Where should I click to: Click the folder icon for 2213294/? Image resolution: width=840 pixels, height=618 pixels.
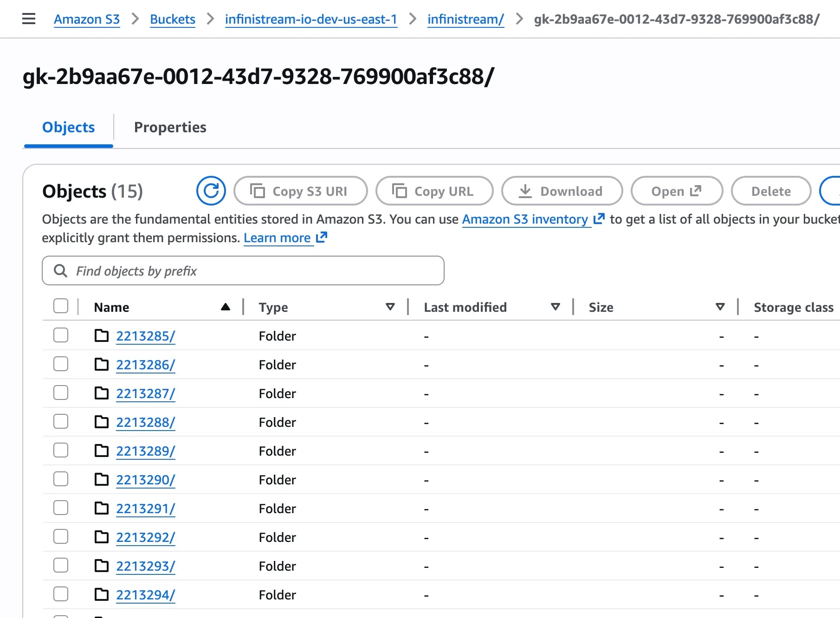click(102, 594)
